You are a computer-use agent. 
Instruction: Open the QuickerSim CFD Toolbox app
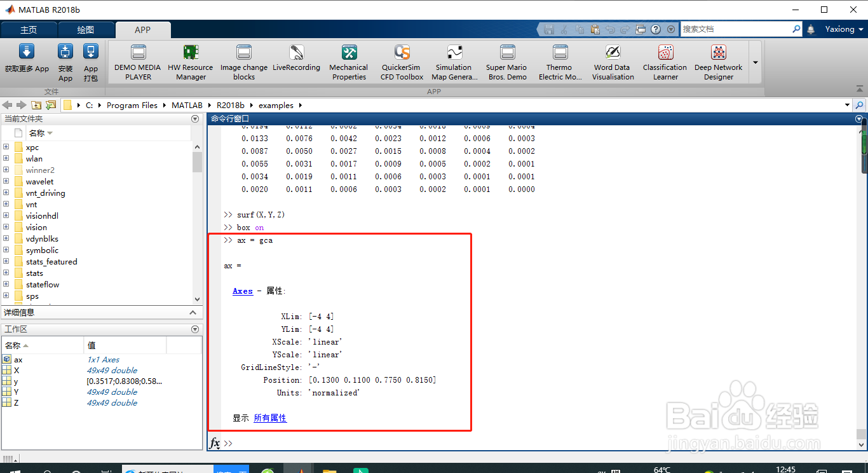click(402, 62)
